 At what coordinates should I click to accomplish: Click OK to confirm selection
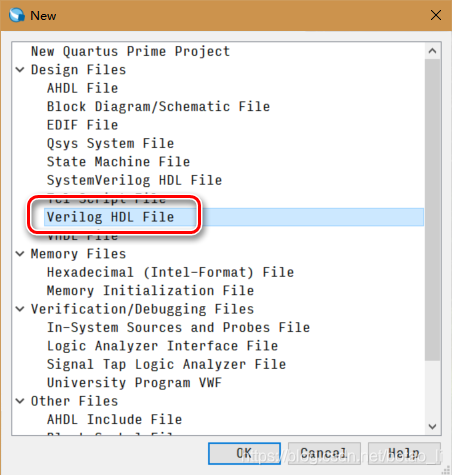coord(244,453)
